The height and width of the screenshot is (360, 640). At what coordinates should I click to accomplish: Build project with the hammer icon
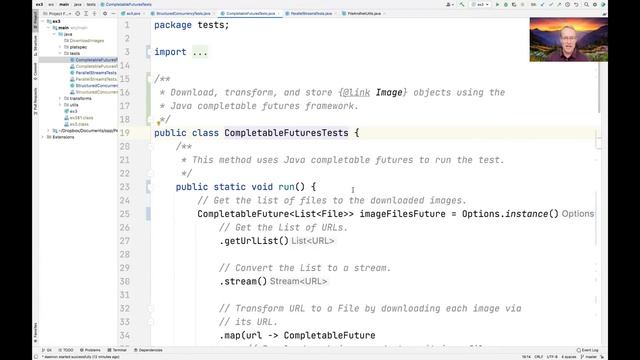tap(462, 4)
